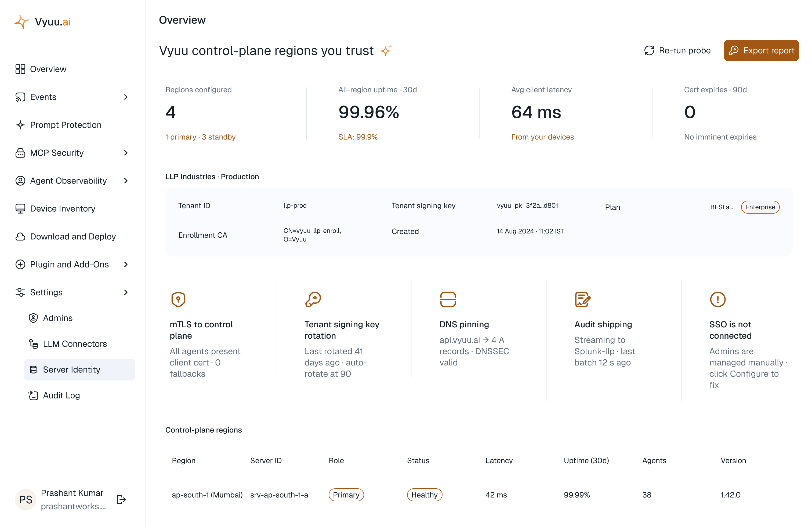Click the Device Inventory monitor icon
Viewport: 812px width, 527px height.
(20, 208)
